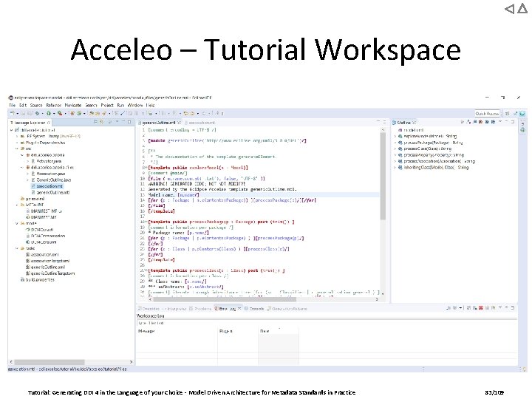Select processProperty(Property) : String in Outline

432,154
